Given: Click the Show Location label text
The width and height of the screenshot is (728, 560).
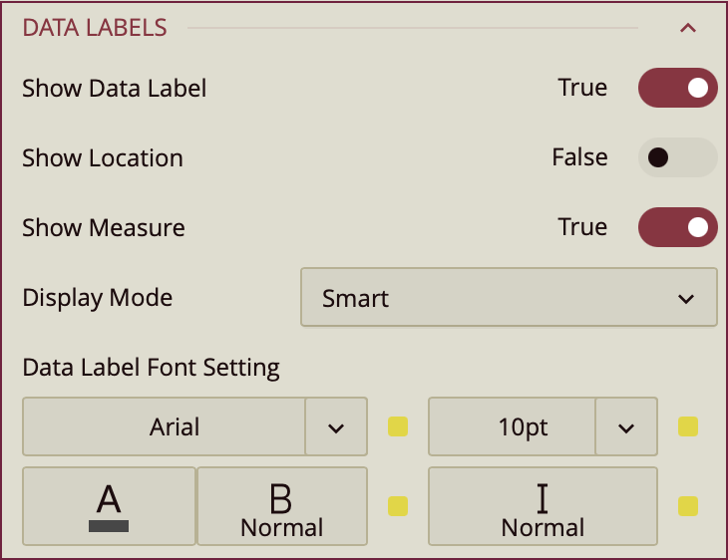Looking at the screenshot, I should click(103, 157).
